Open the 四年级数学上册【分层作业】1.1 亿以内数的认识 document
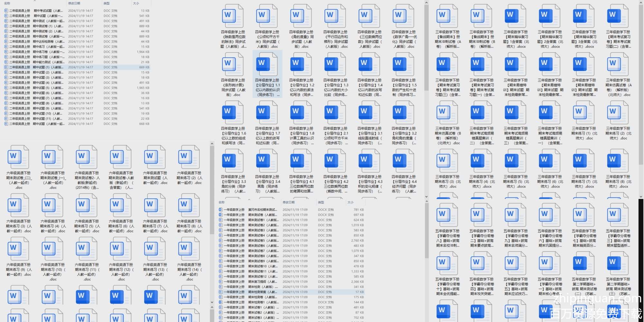Image resolution: width=644 pixels, height=322 pixels. pyautogui.click(x=267, y=64)
